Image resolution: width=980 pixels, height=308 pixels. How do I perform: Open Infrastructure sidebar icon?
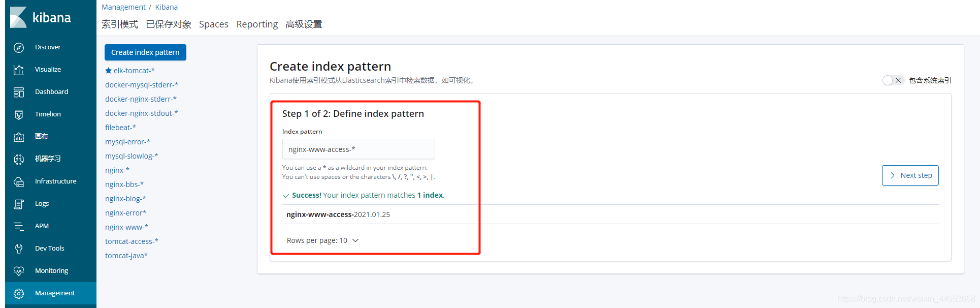click(x=19, y=181)
